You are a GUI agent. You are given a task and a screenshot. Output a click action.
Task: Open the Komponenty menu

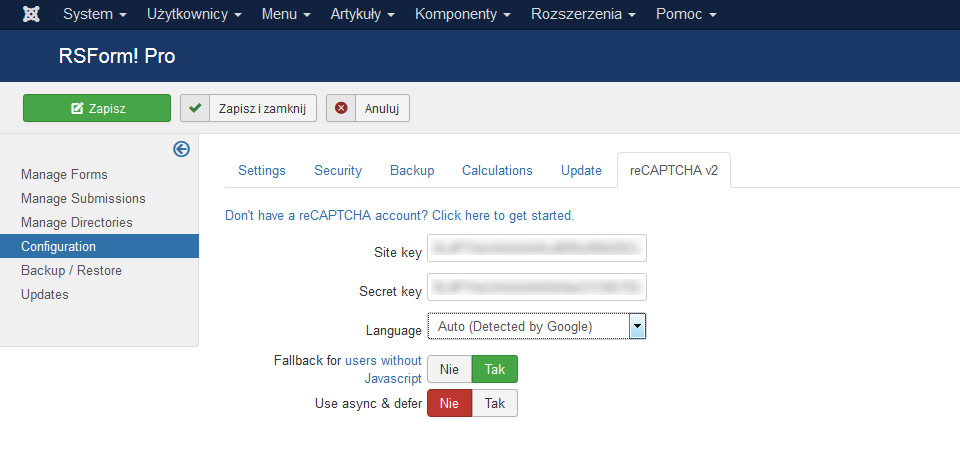point(462,14)
